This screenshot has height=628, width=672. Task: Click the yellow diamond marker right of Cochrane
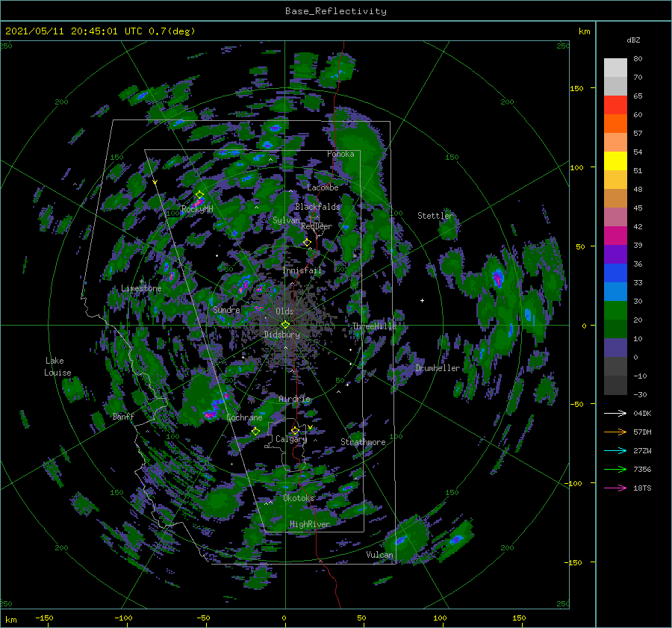pyautogui.click(x=256, y=431)
